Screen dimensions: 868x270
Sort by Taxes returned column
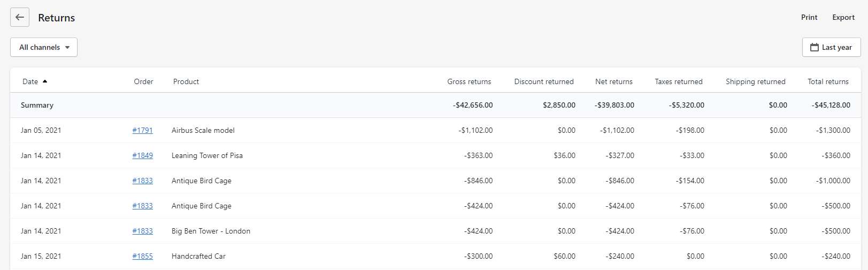pos(679,81)
